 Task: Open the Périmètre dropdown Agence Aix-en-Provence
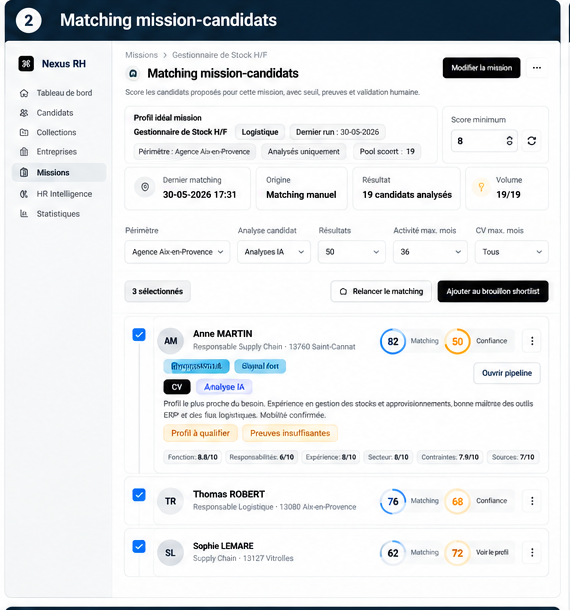coord(177,252)
